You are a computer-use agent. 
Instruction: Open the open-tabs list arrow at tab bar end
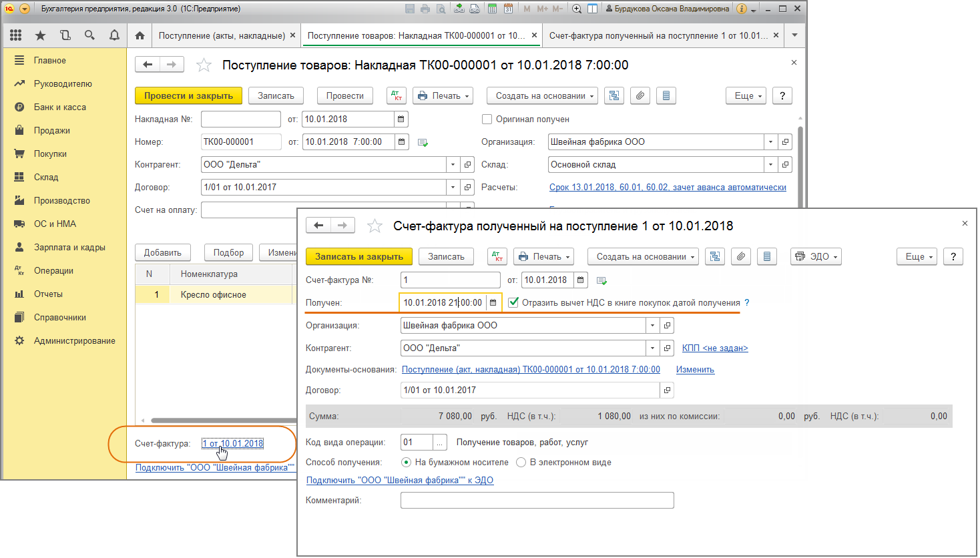[x=794, y=35]
